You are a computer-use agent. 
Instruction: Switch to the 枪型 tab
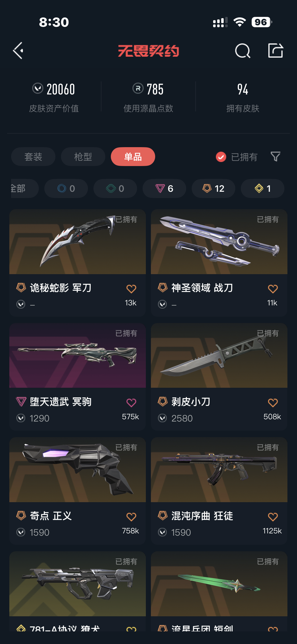click(83, 157)
